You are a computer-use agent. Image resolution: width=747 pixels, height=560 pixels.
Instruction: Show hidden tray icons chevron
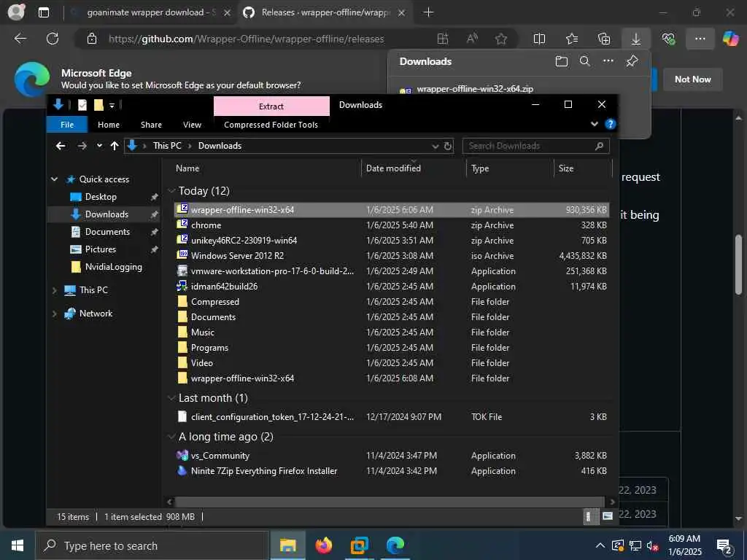600,545
